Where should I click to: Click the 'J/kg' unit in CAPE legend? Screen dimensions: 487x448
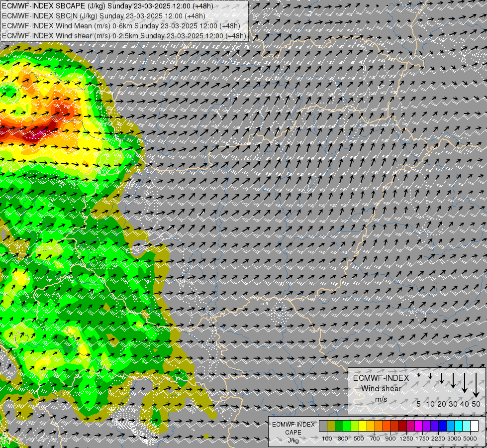point(293,441)
